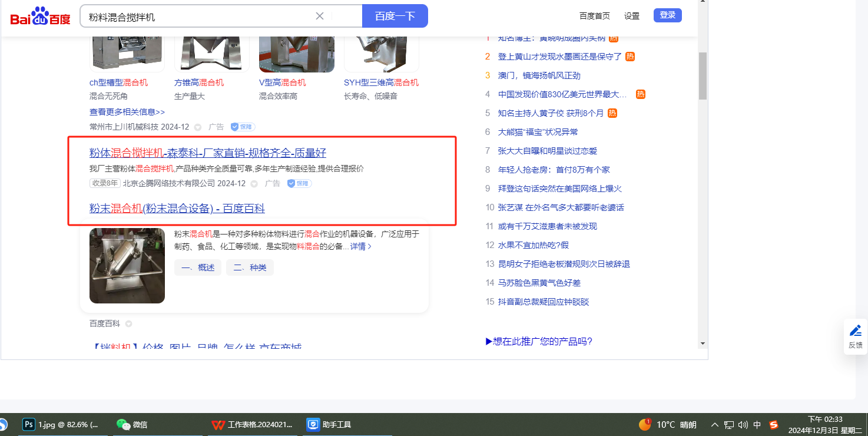Show hidden tray icons with the up chevron
This screenshot has height=436, width=868.
[x=715, y=424]
